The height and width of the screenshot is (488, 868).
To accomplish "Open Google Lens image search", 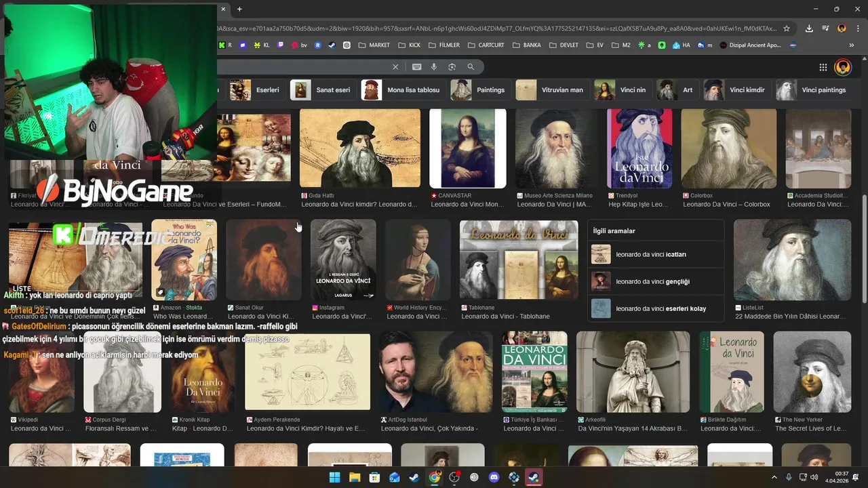I will [x=452, y=67].
